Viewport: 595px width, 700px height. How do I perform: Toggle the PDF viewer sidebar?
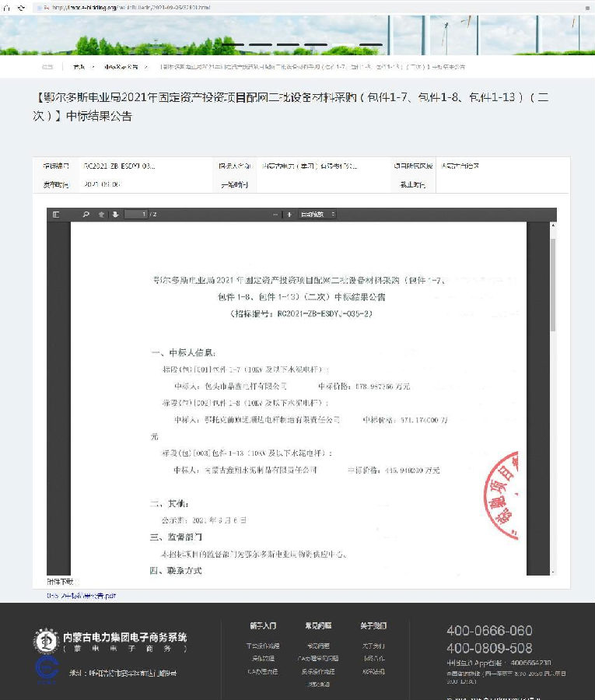click(56, 214)
